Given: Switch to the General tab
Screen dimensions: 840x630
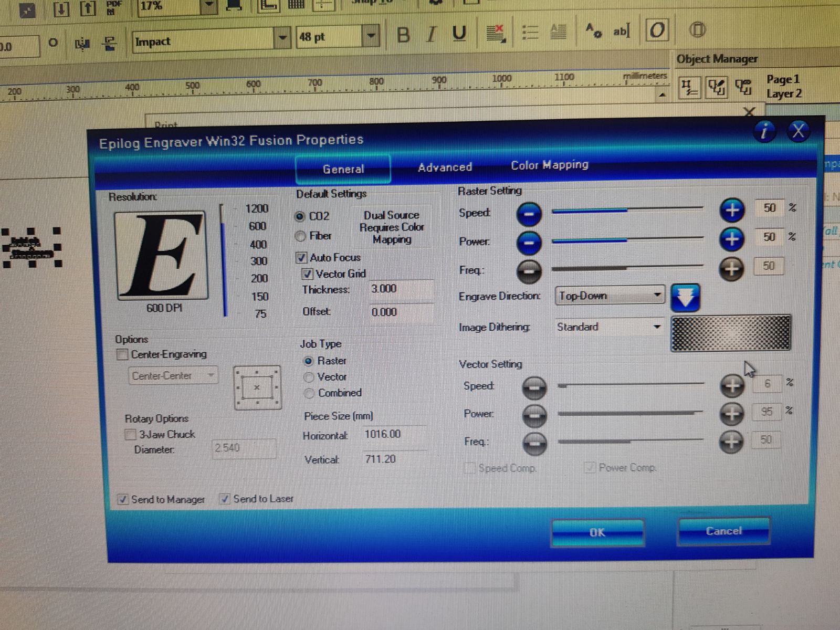Looking at the screenshot, I should click(x=343, y=169).
